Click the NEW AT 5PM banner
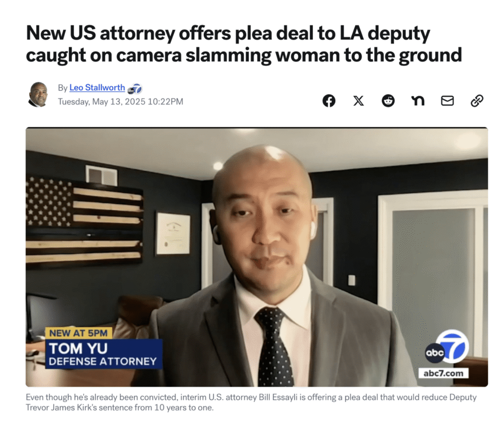Viewport: 504px width, 425px height. (x=78, y=333)
